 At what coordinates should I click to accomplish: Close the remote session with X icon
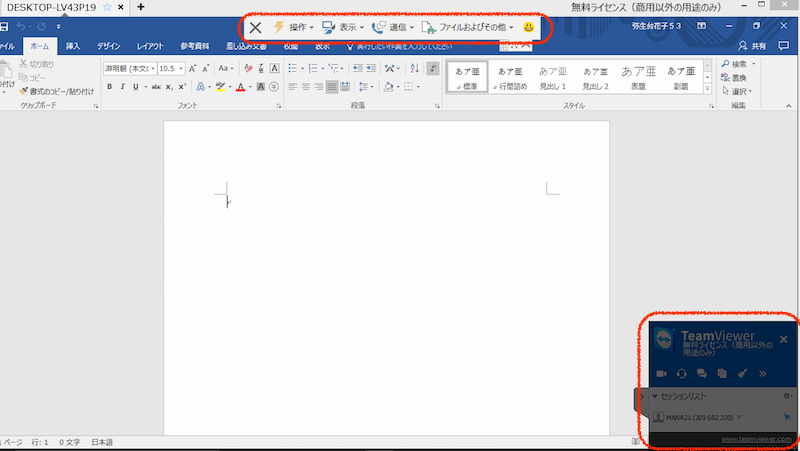click(x=256, y=28)
